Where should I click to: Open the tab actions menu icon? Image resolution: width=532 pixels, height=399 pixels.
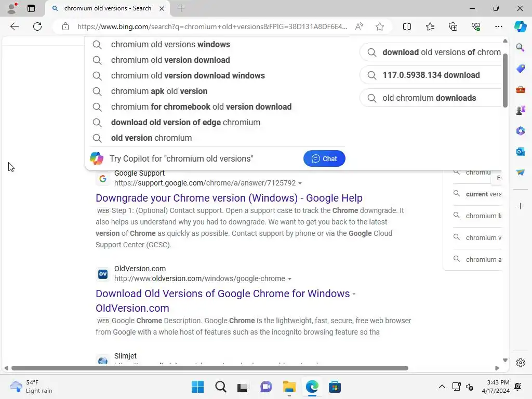pyautogui.click(x=31, y=8)
